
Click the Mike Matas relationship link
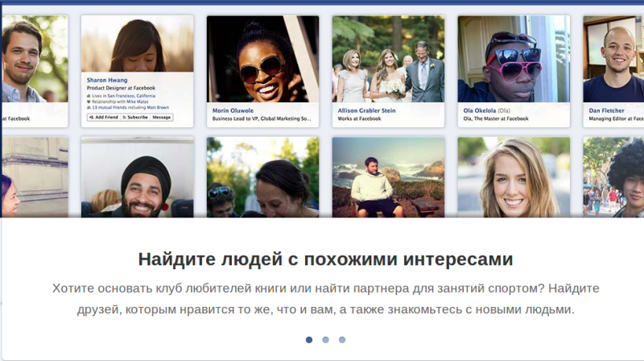coord(138,102)
